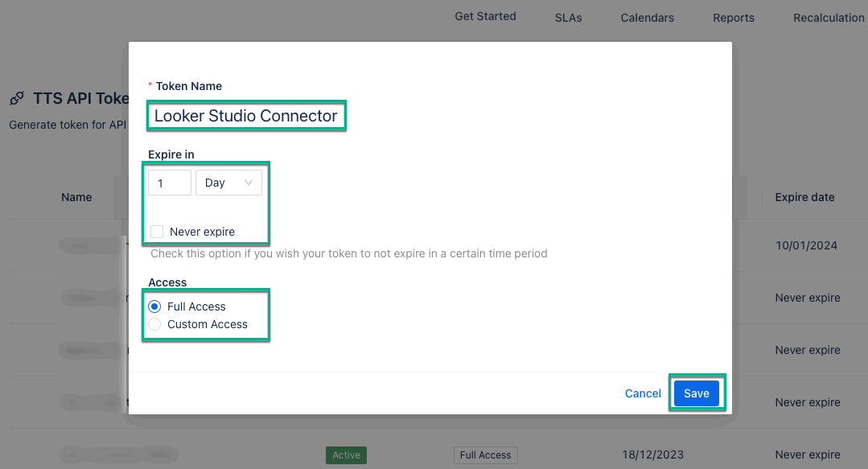The height and width of the screenshot is (469, 868).
Task: Click the green Active status badge
Action: (x=346, y=455)
